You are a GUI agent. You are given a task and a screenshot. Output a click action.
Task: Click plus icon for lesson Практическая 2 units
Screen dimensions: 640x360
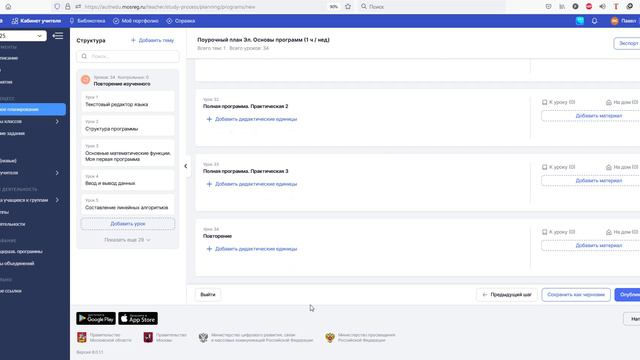[209, 119]
